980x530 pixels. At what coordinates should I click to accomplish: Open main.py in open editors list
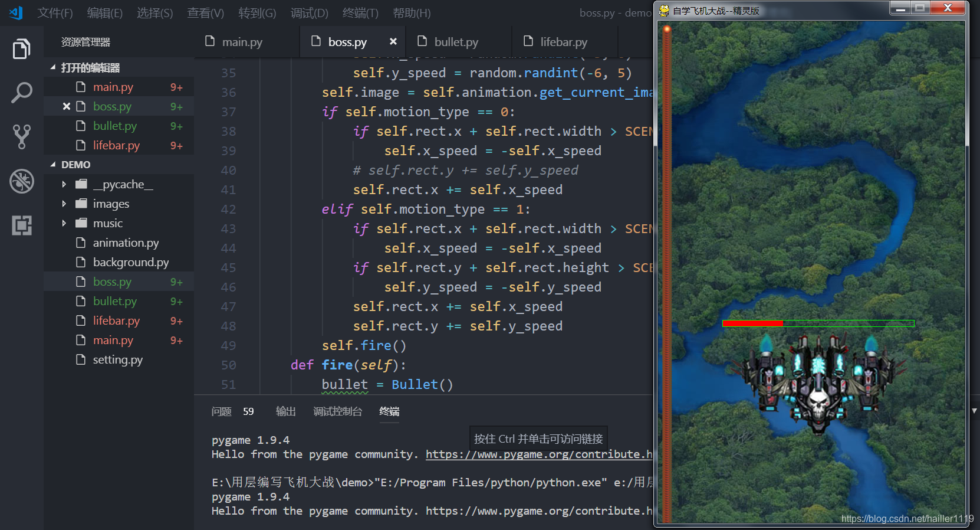[119, 87]
